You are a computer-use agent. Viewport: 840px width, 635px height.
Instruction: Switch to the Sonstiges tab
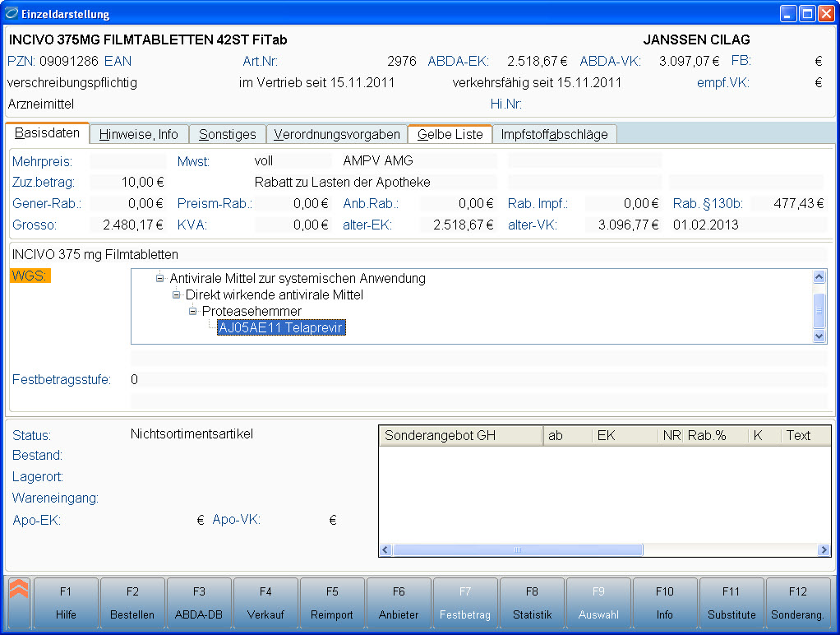pyautogui.click(x=228, y=134)
